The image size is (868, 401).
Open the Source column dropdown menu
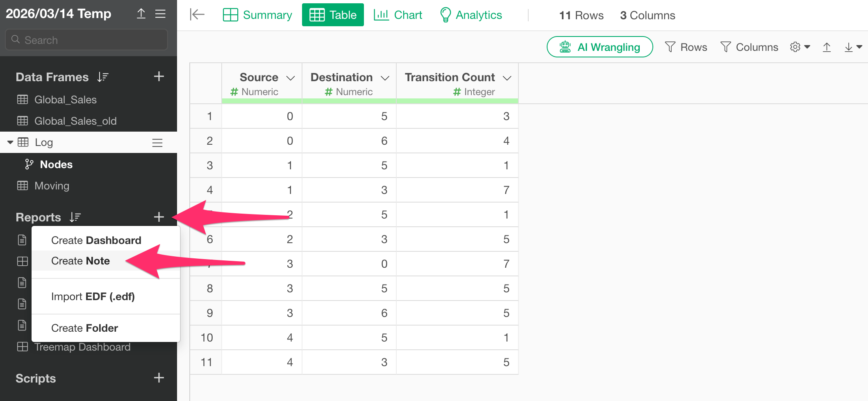tap(291, 78)
